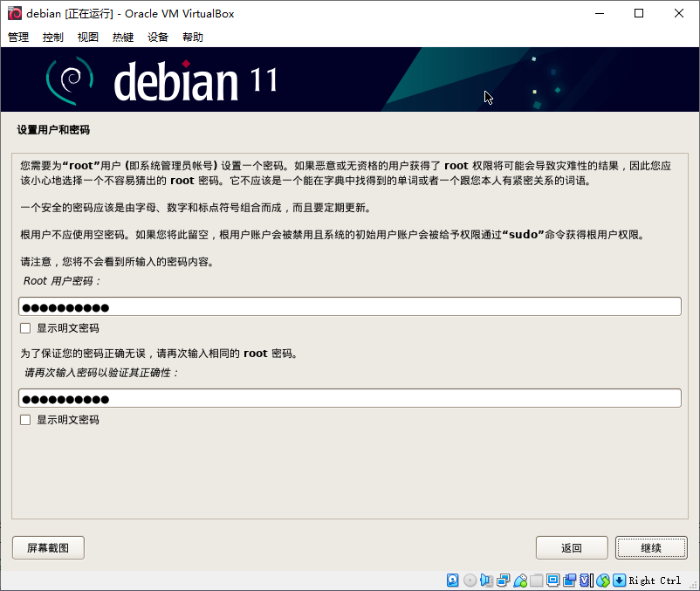Click the 返回 button
The height and width of the screenshot is (591, 700).
tap(572, 547)
